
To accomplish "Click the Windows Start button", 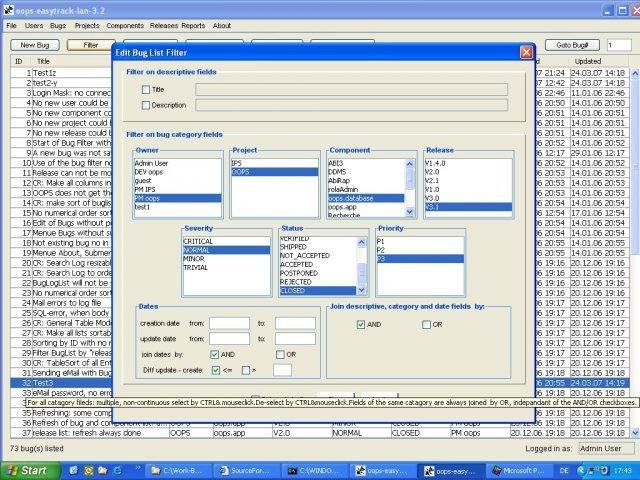I will point(29,471).
